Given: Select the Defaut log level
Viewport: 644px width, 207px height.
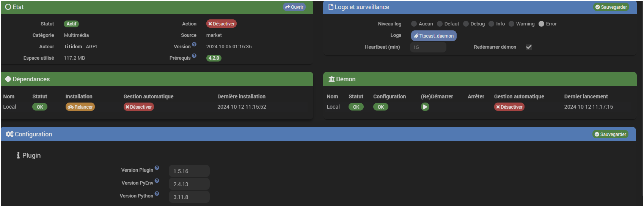Looking at the screenshot, I should pos(440,24).
